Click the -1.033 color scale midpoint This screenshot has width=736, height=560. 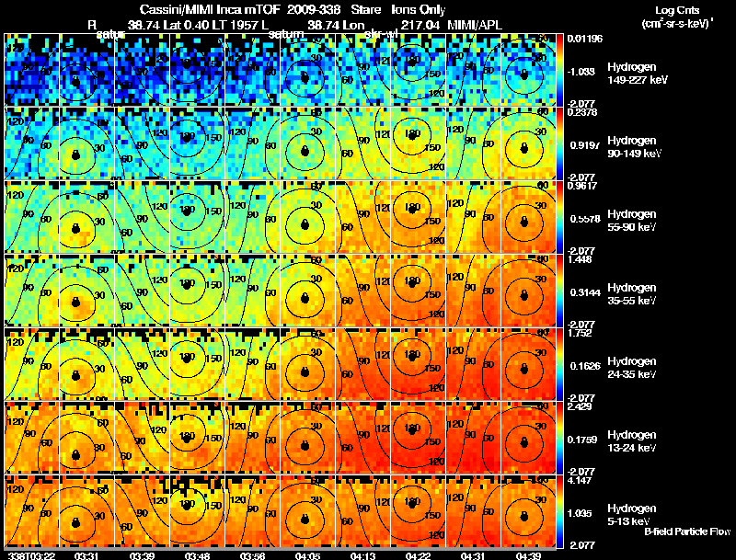click(x=581, y=72)
